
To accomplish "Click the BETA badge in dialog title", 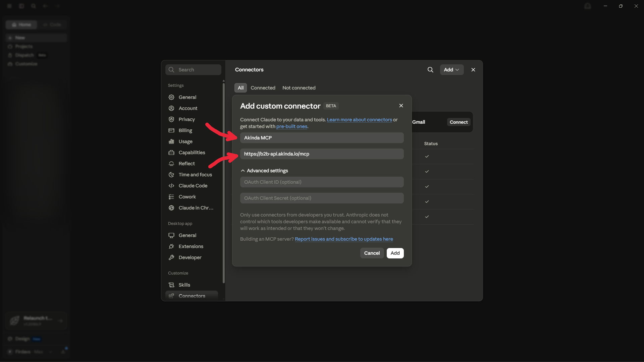I will point(331,106).
